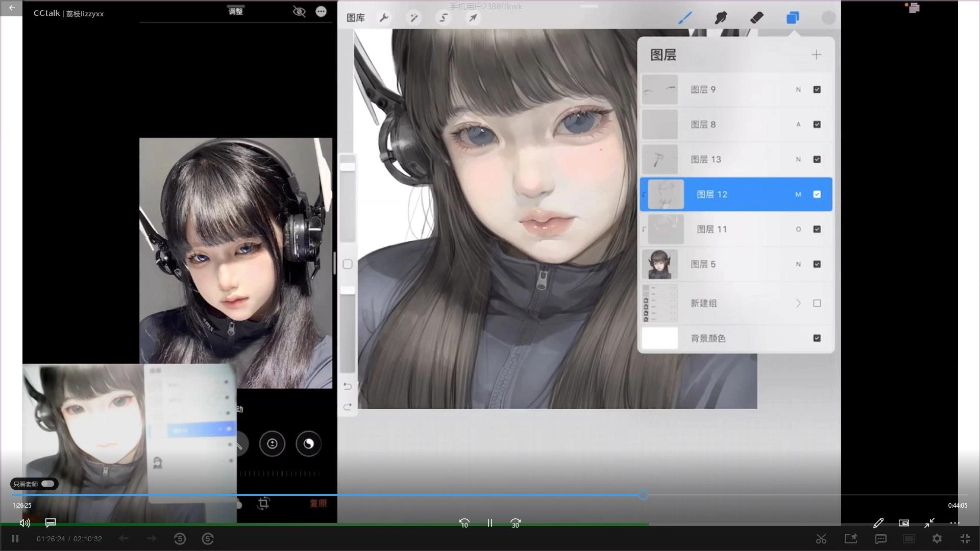Select the Procreate brush tool
980x551 pixels.
[684, 18]
